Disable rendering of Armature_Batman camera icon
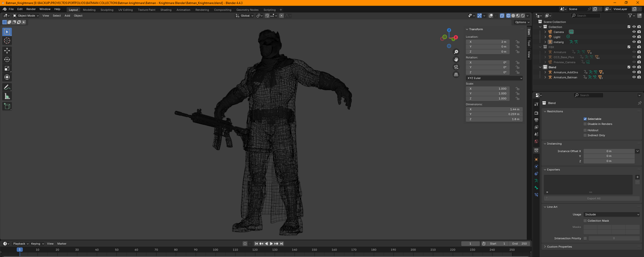 pyautogui.click(x=639, y=77)
